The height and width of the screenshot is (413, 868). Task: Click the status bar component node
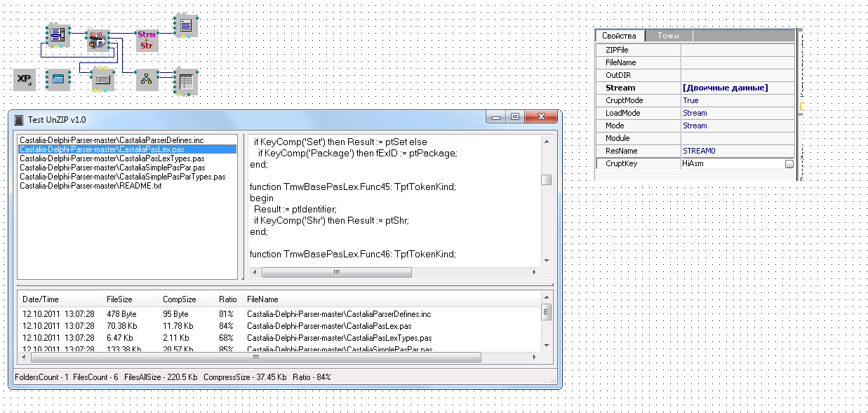coord(103,80)
